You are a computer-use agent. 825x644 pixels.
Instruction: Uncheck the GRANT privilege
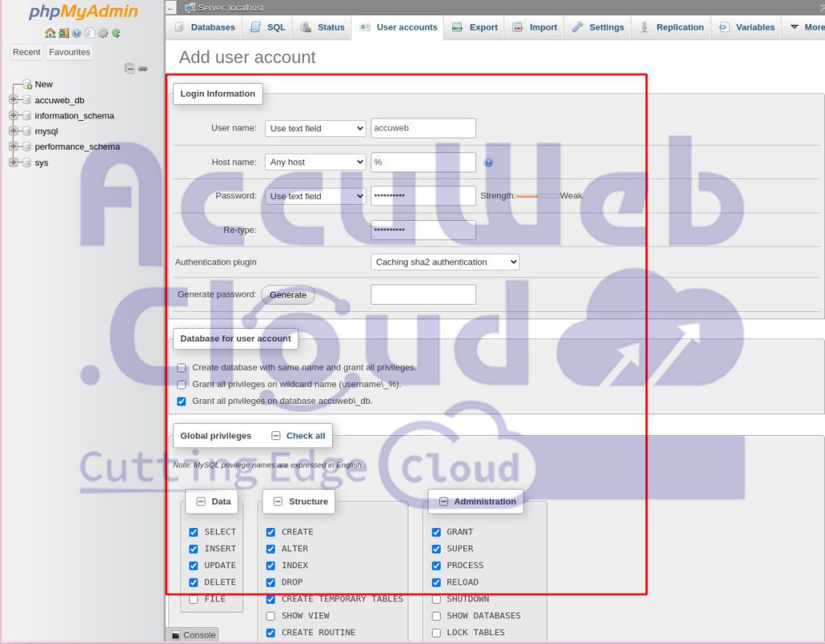436,532
